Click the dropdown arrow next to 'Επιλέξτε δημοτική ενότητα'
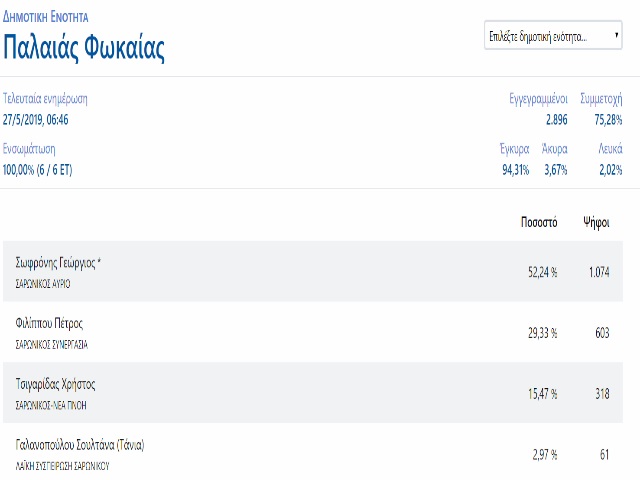Screen dimensions: 640x480 click(616, 35)
